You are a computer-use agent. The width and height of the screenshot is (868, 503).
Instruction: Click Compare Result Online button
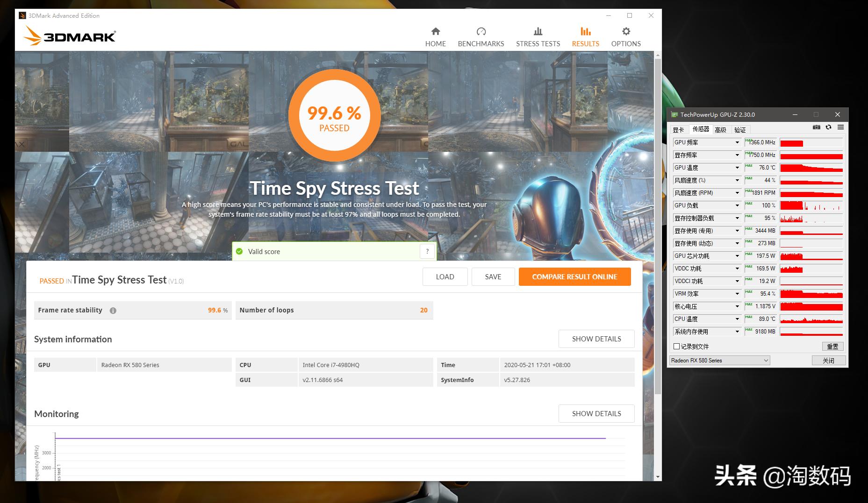(574, 277)
